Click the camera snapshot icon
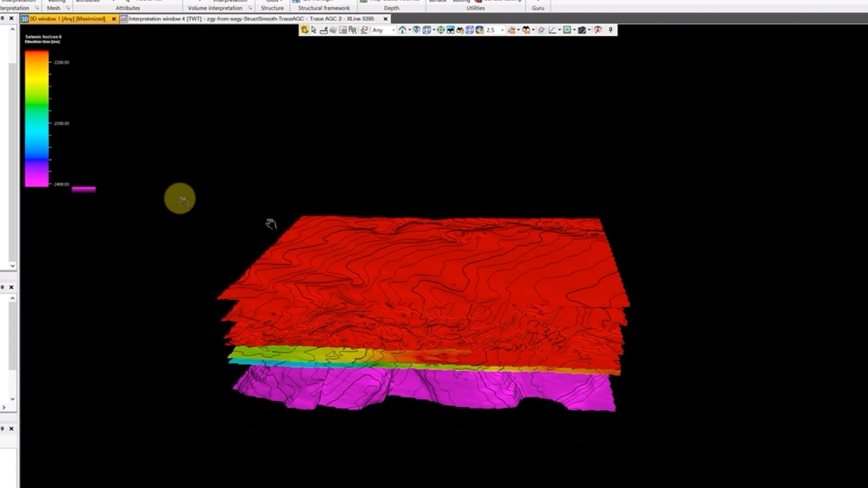Image resolution: width=868 pixels, height=488 pixels. [x=582, y=30]
